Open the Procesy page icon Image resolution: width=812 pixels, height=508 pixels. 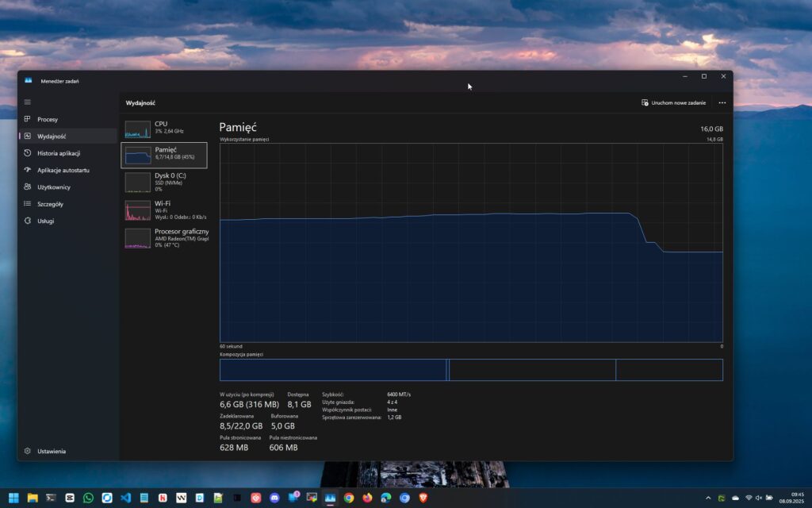pyautogui.click(x=28, y=119)
